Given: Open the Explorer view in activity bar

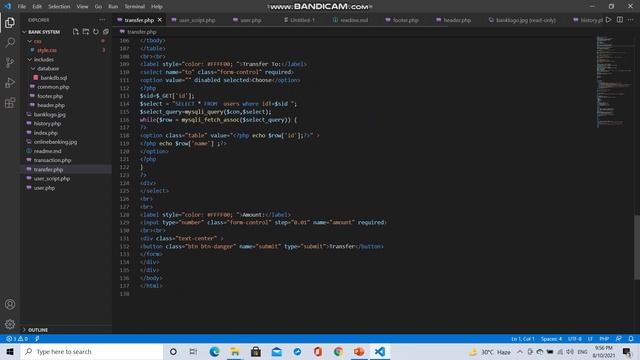Looking at the screenshot, I should click(x=10, y=22).
